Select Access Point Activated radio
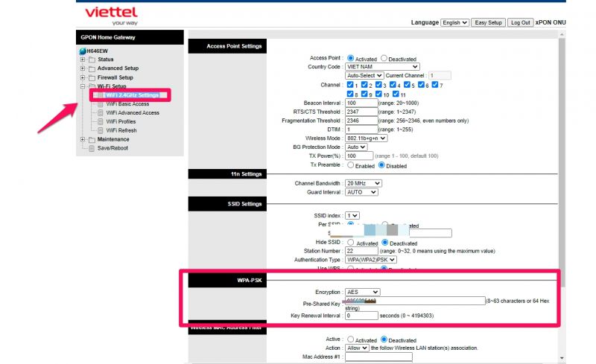The width and height of the screenshot is (596, 364). pos(350,58)
